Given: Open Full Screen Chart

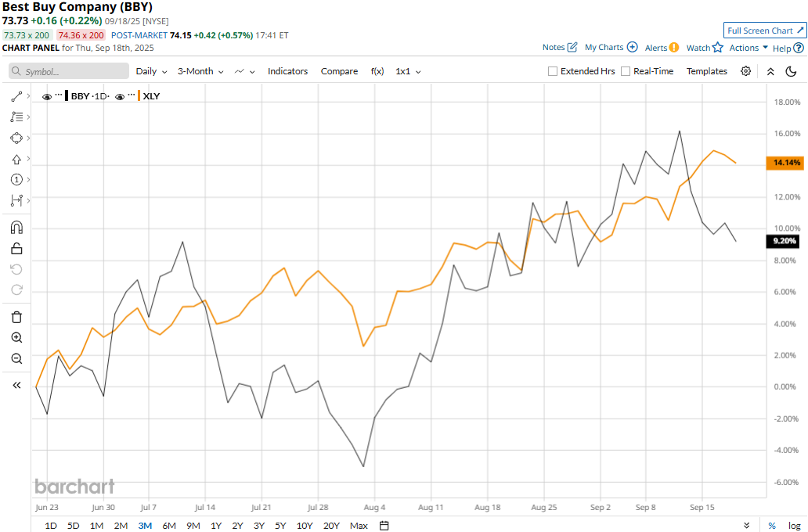Looking at the screenshot, I should click(x=765, y=31).
